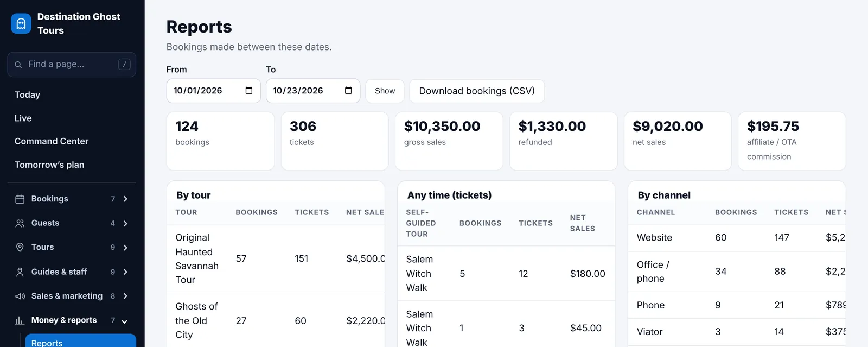The height and width of the screenshot is (347, 868).
Task: Click the slash shortcut badge in search
Action: pos(124,64)
